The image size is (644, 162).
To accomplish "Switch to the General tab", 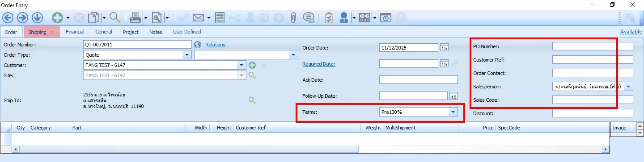I will 104,32.
